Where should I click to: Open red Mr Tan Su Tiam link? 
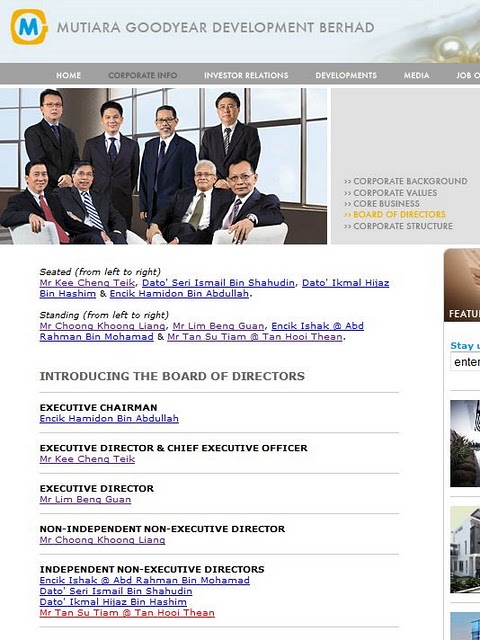click(x=127, y=613)
